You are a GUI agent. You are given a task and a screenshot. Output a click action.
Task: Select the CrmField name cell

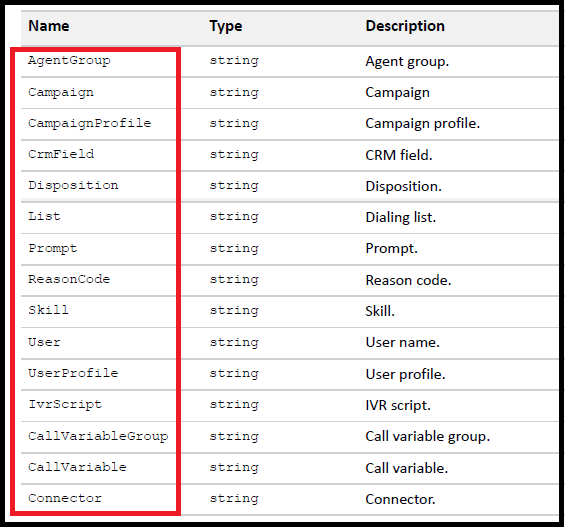pyautogui.click(x=61, y=154)
